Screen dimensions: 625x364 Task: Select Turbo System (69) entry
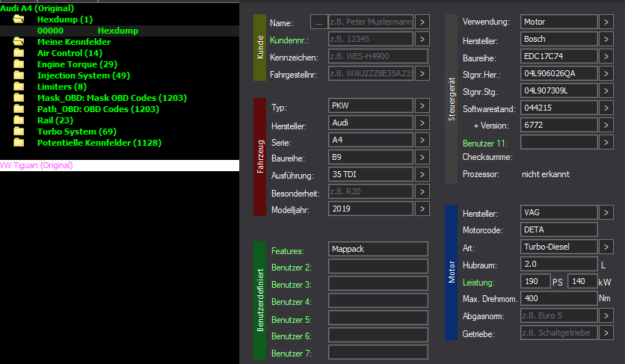pyautogui.click(x=76, y=131)
